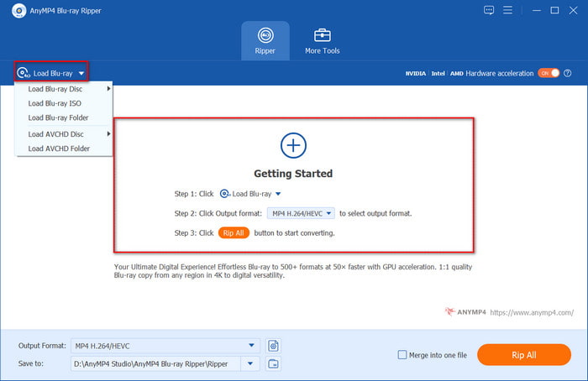Open https://www.anymp4.com/ link
This screenshot has height=381, width=588.
pyautogui.click(x=532, y=312)
